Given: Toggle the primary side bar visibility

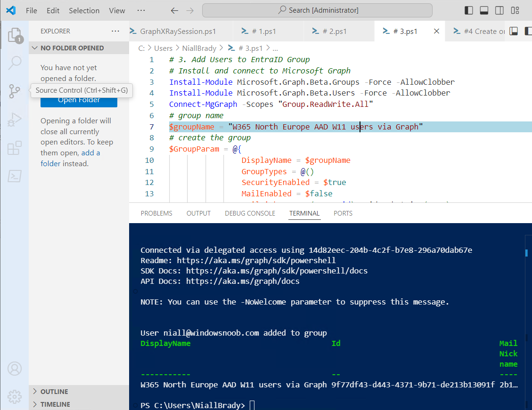Looking at the screenshot, I should (x=468, y=10).
